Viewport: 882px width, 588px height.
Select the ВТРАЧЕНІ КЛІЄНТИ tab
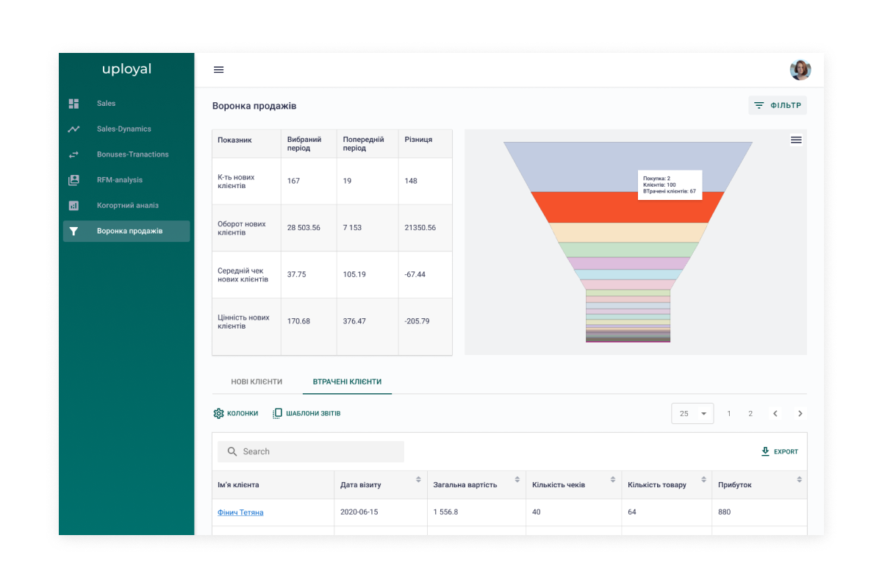click(x=347, y=382)
